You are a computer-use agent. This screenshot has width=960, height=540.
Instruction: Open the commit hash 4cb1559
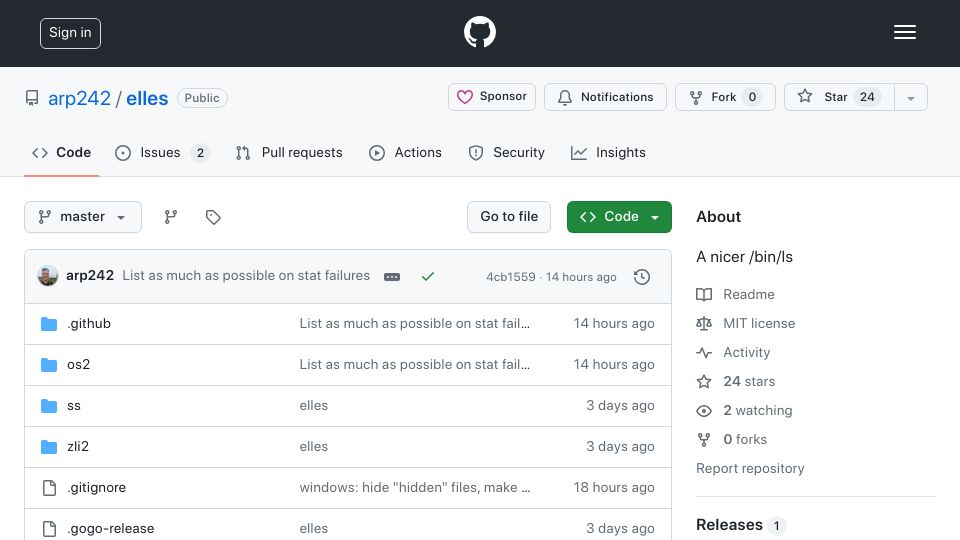(511, 277)
